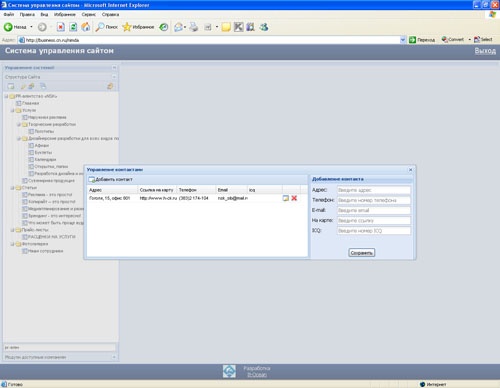Click the Телефон input field
This screenshot has height=388, width=500.
(374, 200)
